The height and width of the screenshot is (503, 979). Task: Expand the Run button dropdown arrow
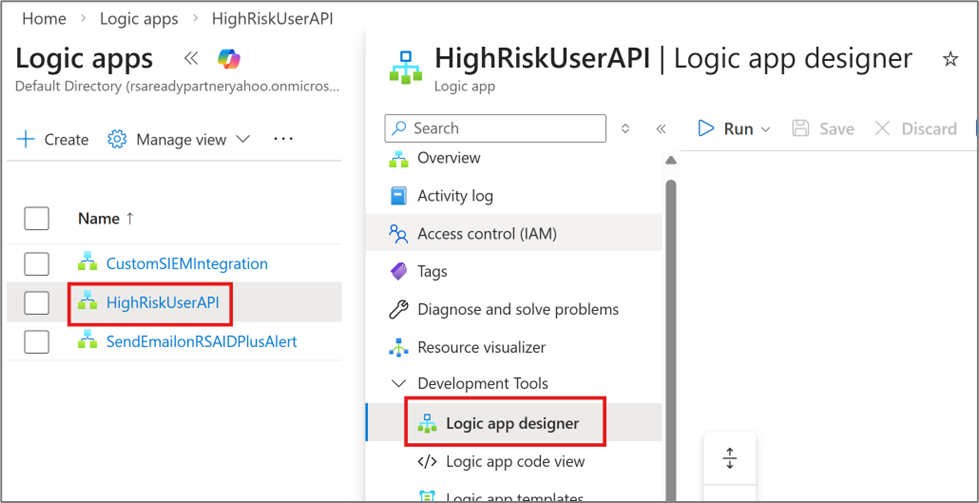tap(767, 129)
